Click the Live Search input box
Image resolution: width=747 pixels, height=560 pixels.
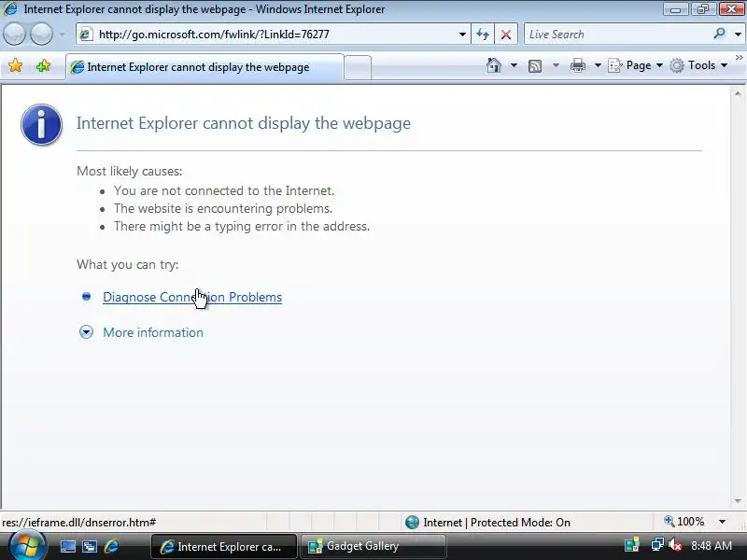click(617, 35)
